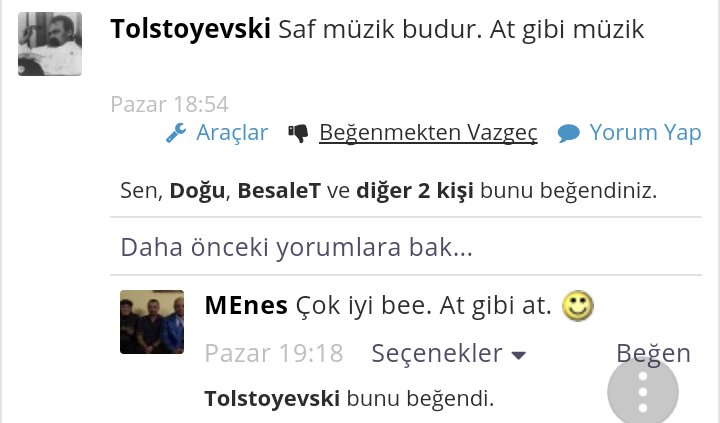Open the Araçlar tools menu

232,133
